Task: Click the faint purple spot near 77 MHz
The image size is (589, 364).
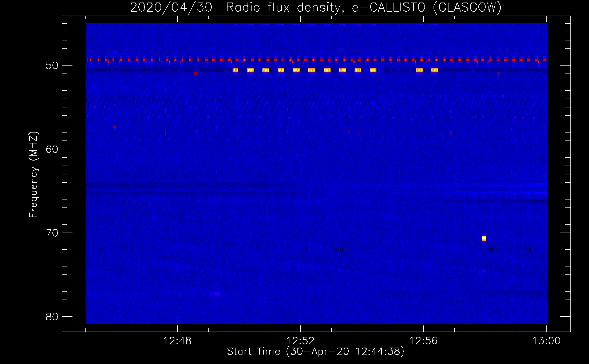Action: click(x=215, y=294)
